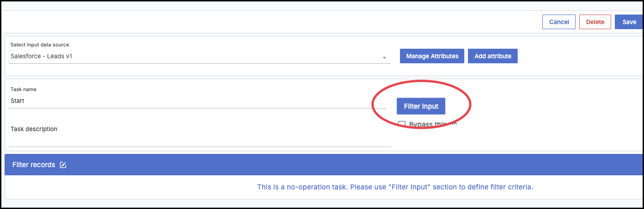Select the Filter records header bar
644x209 pixels.
coord(324,165)
